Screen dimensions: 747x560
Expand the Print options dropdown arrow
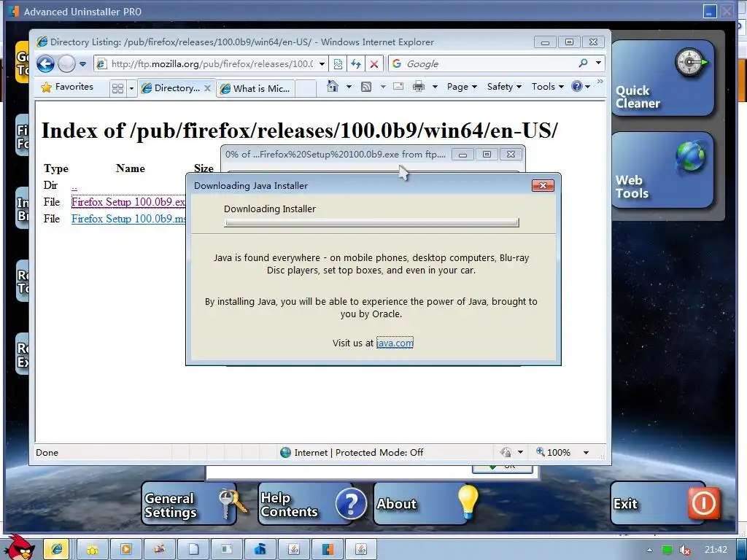[435, 87]
